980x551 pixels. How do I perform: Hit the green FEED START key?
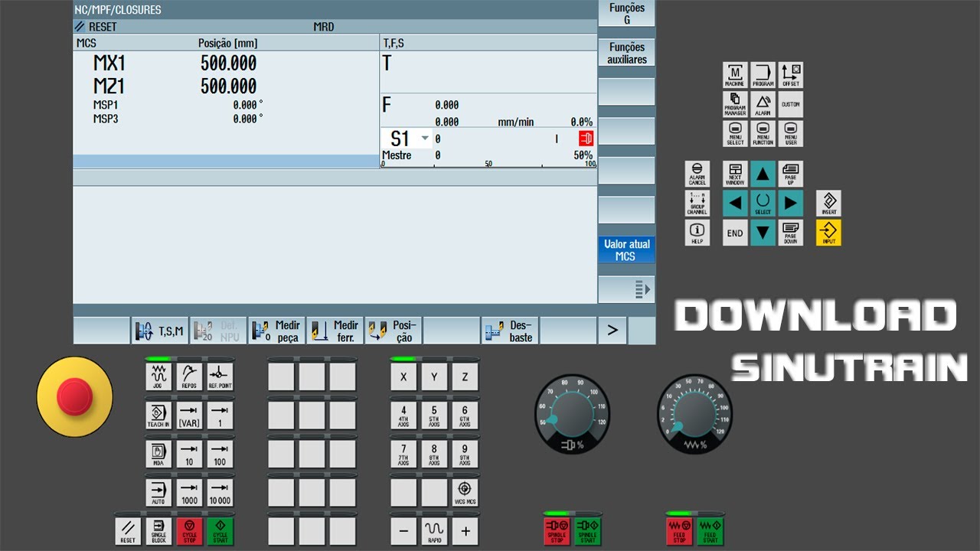(710, 530)
